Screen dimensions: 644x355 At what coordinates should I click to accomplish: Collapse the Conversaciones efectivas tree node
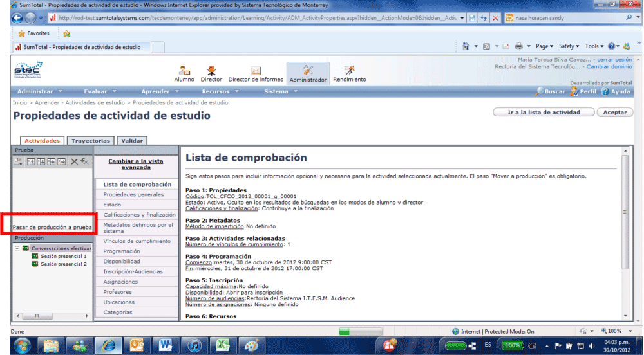[17, 248]
